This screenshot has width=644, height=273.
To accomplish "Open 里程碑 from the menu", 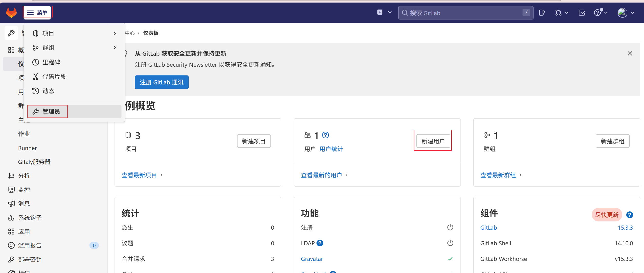I will click(74, 62).
